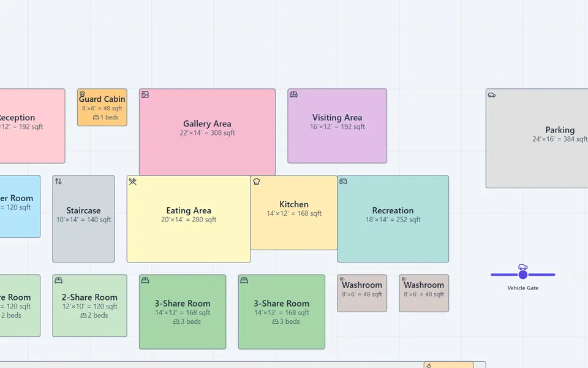
Task: Click the "10'×14' = 140 sqft" text
Action: (x=83, y=220)
